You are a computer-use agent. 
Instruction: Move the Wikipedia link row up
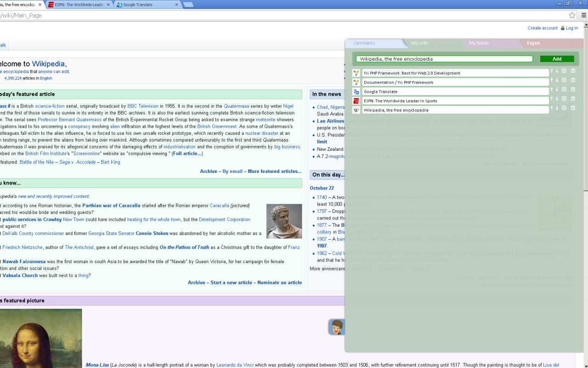tap(552, 108)
